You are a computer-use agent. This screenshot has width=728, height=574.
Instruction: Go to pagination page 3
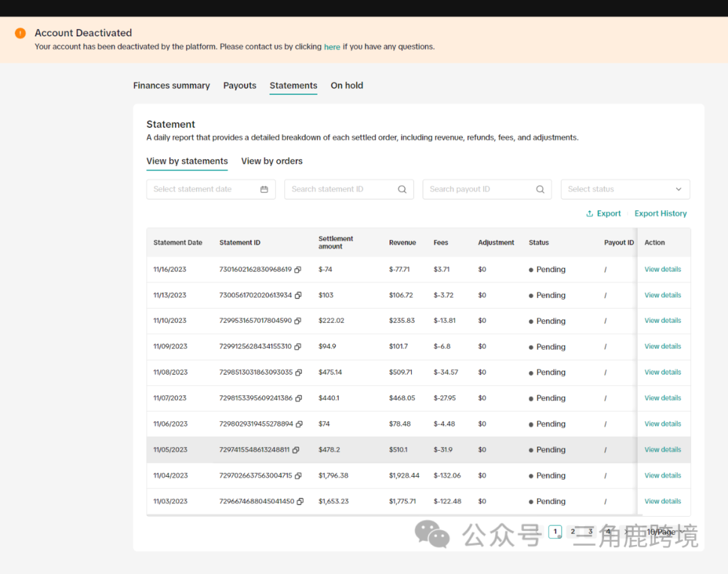click(590, 532)
